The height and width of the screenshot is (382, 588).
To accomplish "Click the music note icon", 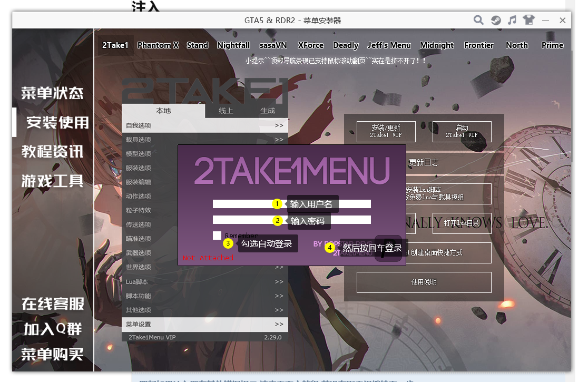I will pyautogui.click(x=512, y=20).
